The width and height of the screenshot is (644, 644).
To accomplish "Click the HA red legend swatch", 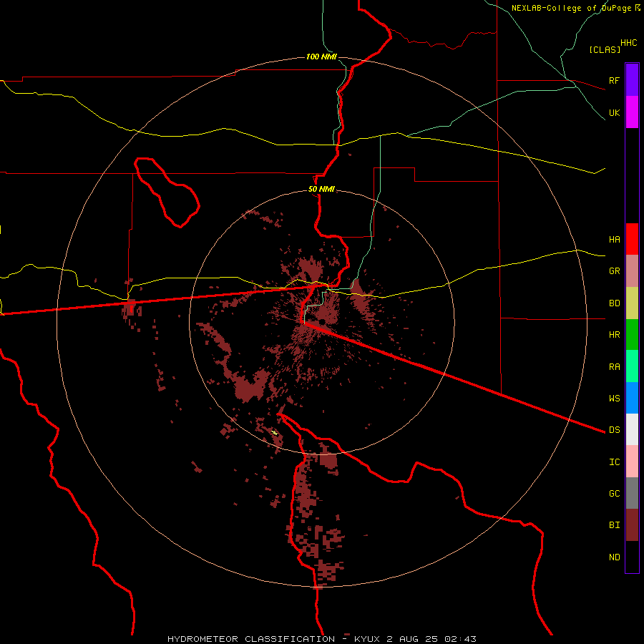I will coord(632,239).
